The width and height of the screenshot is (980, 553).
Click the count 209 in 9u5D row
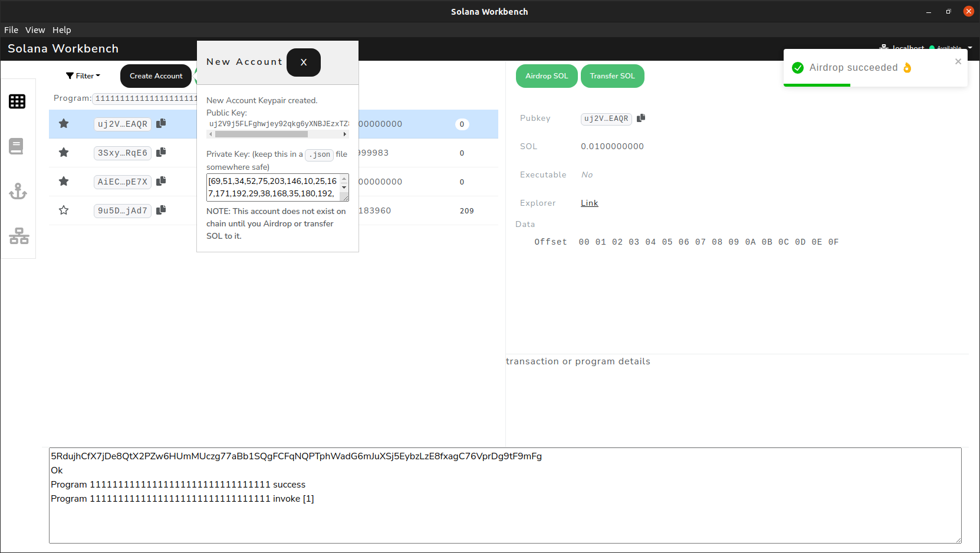467,210
